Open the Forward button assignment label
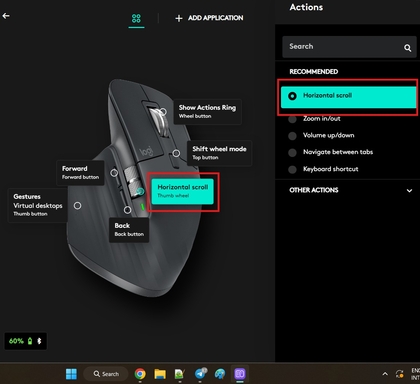420x384 pixels. (80, 172)
